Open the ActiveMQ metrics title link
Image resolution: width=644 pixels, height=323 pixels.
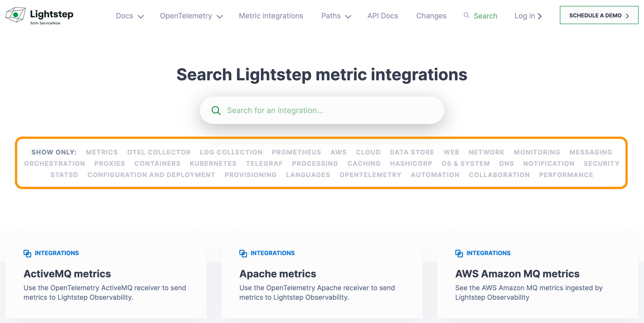tap(67, 274)
